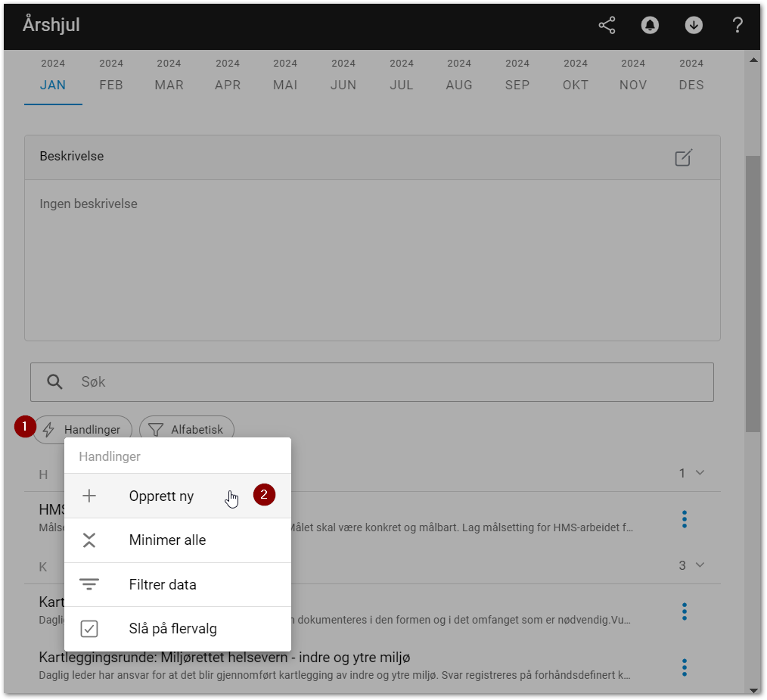This screenshot has height=700, width=767.
Task: Enable Slå på flervalg multi-select
Action: tap(172, 629)
